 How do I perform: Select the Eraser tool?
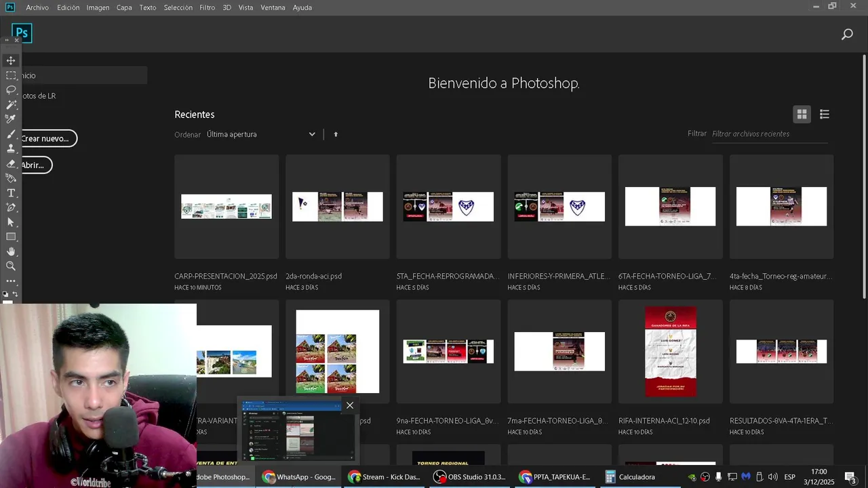(11, 163)
